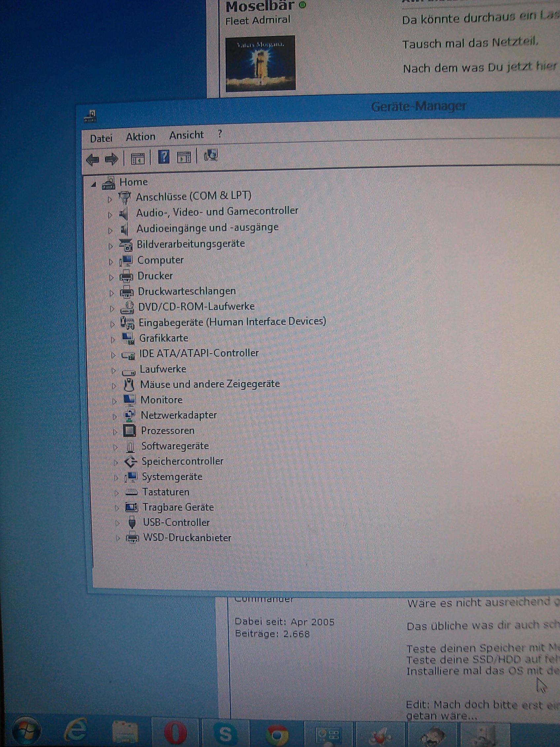Select Eingabegeräte (Human Interface Devices) entry
560x747 pixels.
232,322
